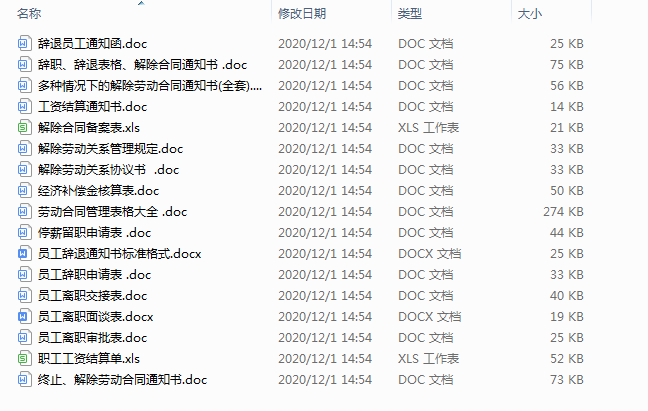Select the file 员工离职审批表.doc
The image size is (648, 411).
pos(92,338)
